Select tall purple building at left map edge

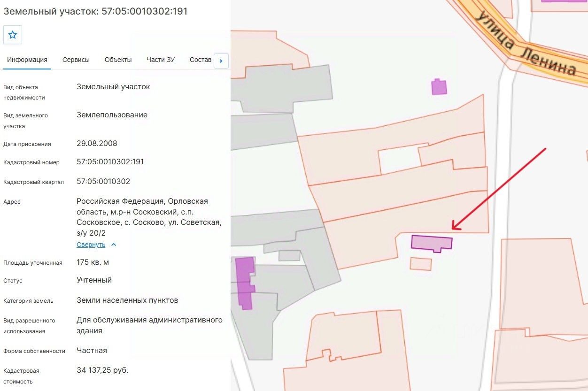click(245, 283)
